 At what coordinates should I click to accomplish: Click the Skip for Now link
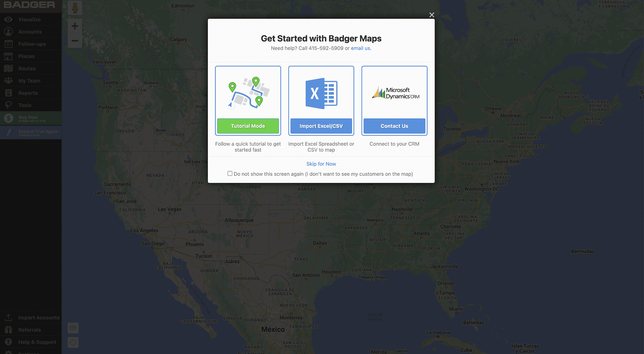click(x=321, y=164)
